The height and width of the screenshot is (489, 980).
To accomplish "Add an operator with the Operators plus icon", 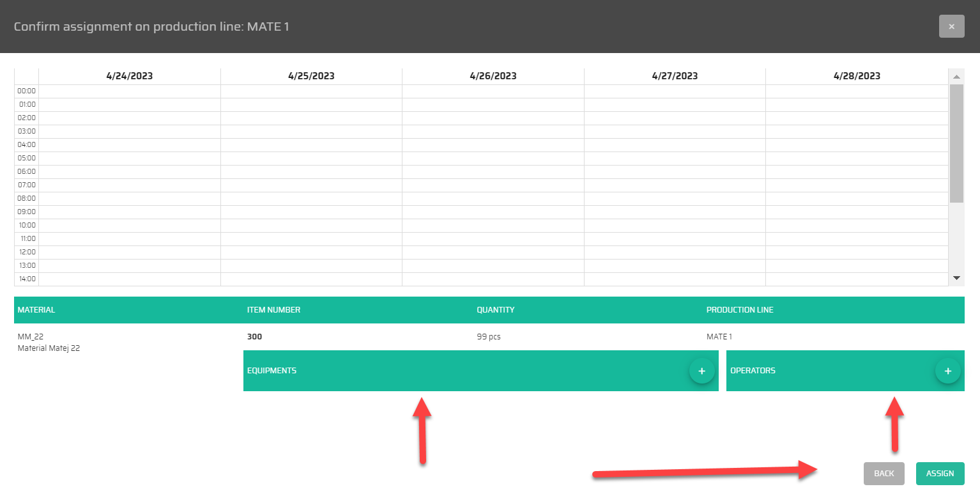I will click(947, 371).
